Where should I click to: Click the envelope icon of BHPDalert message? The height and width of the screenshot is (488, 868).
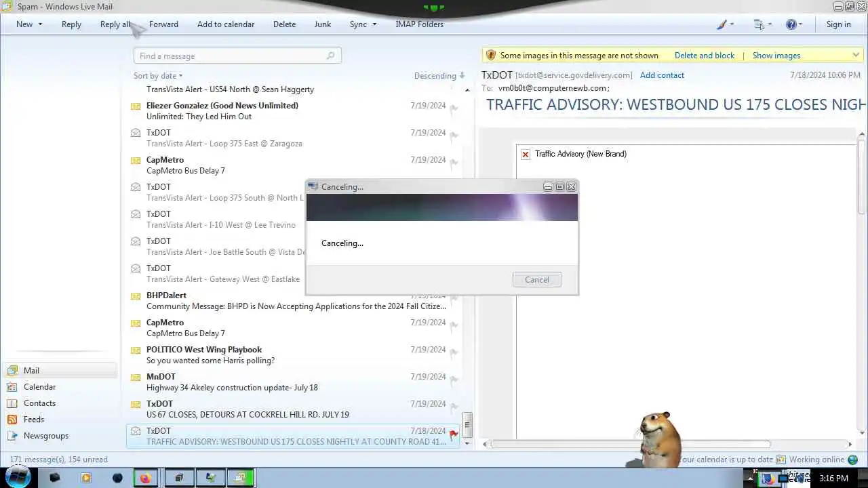coord(136,296)
